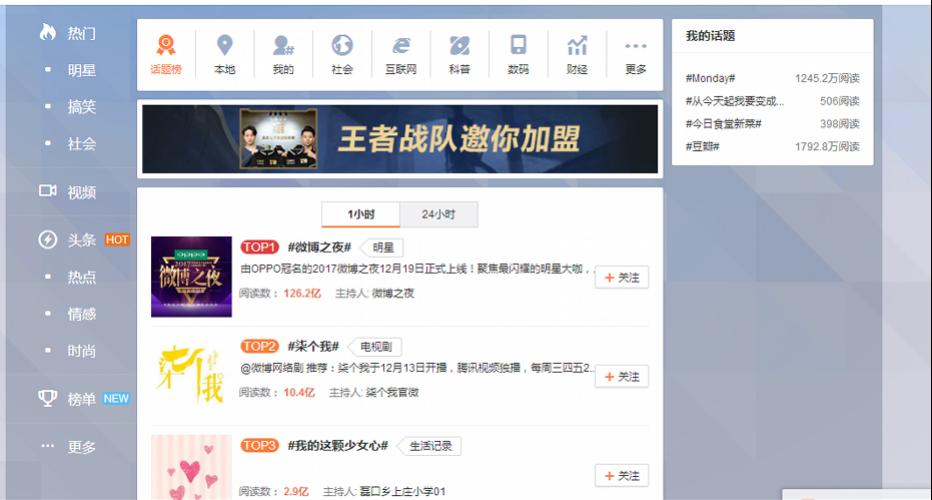
Task: Select the 社会 globe icon
Action: [x=342, y=45]
